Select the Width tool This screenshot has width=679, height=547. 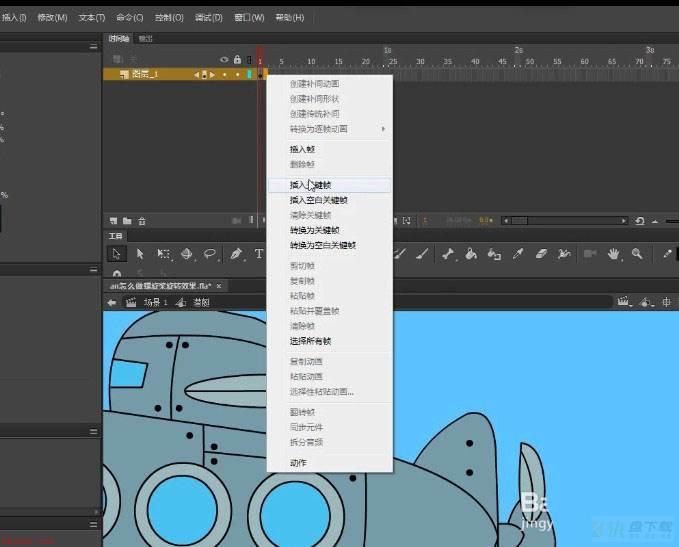564,253
